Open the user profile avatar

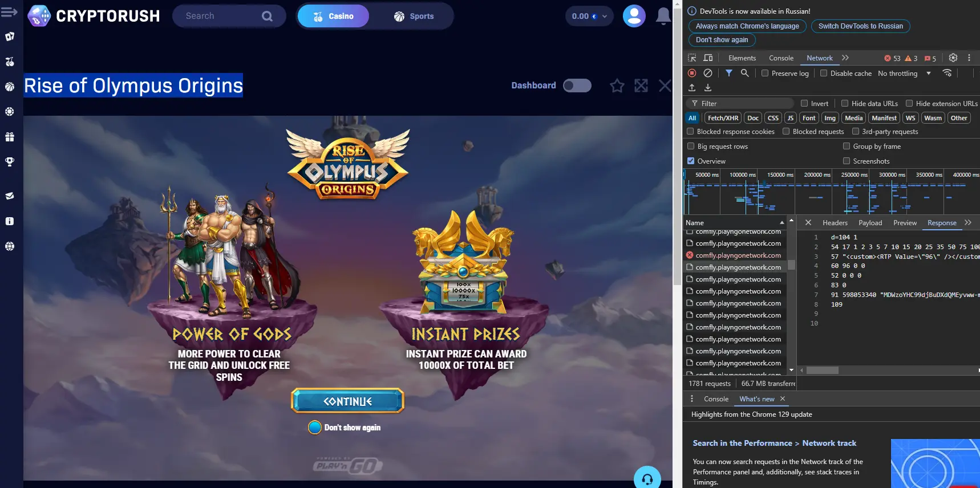click(634, 16)
